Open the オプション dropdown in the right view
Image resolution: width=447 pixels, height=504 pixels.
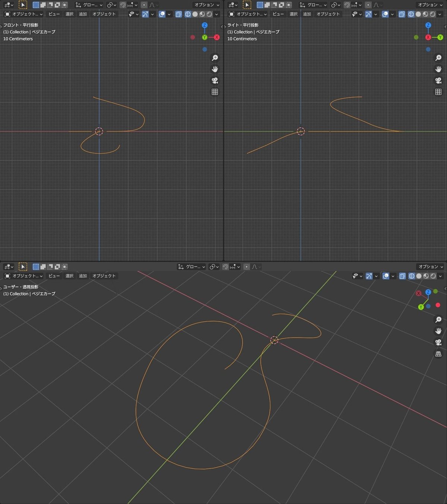click(430, 5)
